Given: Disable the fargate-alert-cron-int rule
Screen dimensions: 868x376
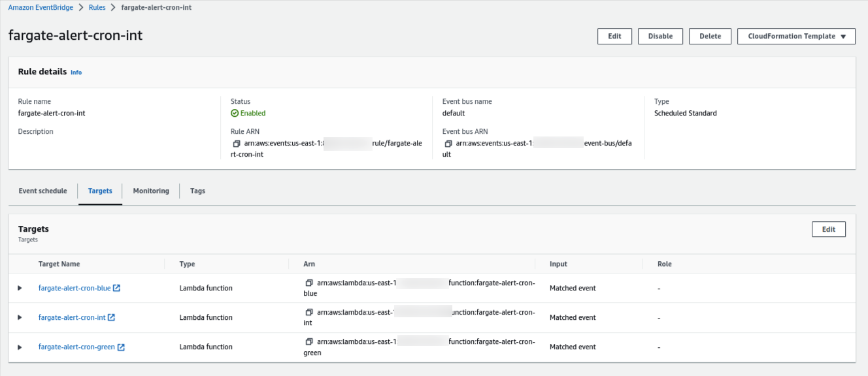Looking at the screenshot, I should 660,36.
